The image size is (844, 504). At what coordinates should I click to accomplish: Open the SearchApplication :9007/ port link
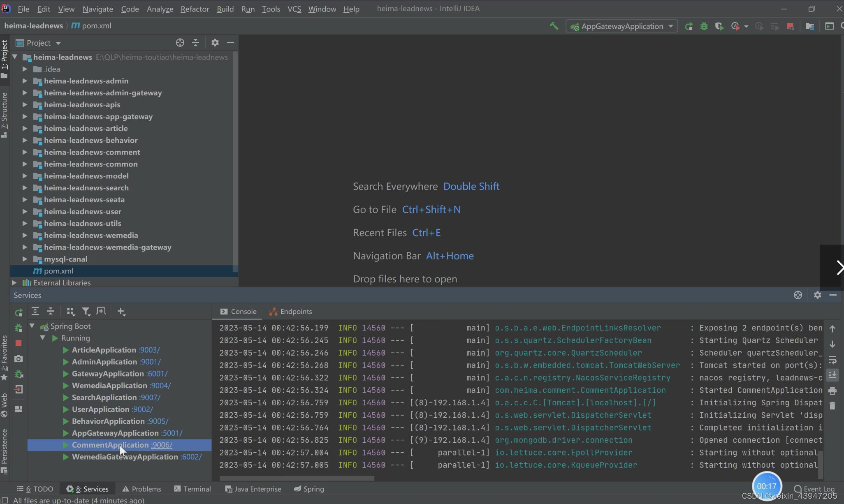tap(150, 398)
